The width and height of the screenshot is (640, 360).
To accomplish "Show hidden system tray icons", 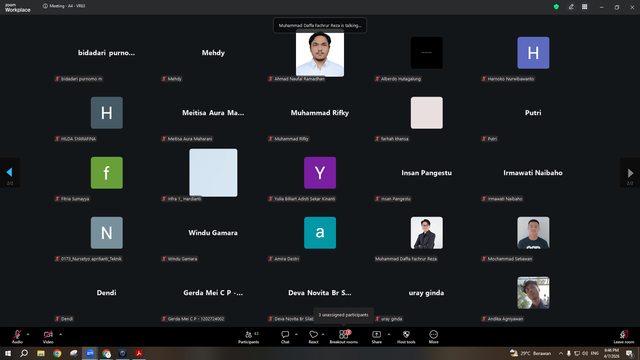I will 560,353.
